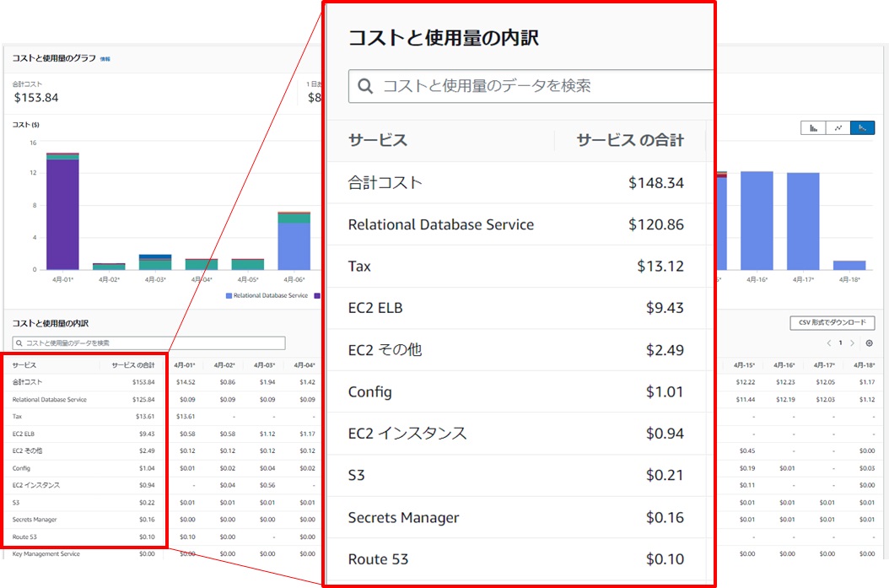Click the $1.94 cell under 4月-03
Image resolution: width=889 pixels, height=588 pixels.
[267, 382]
